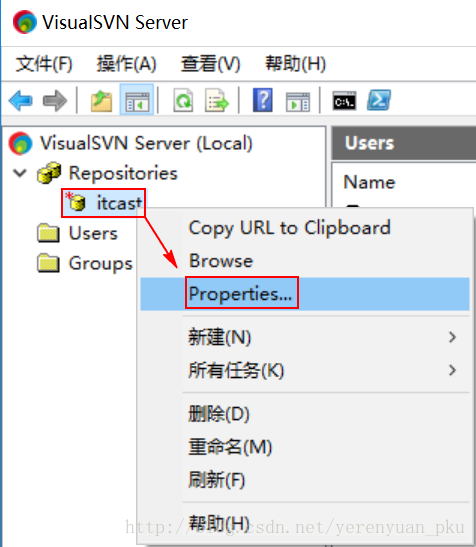The height and width of the screenshot is (547, 476).
Task: Choose 帮助(H) in context menu
Action: (x=305, y=523)
